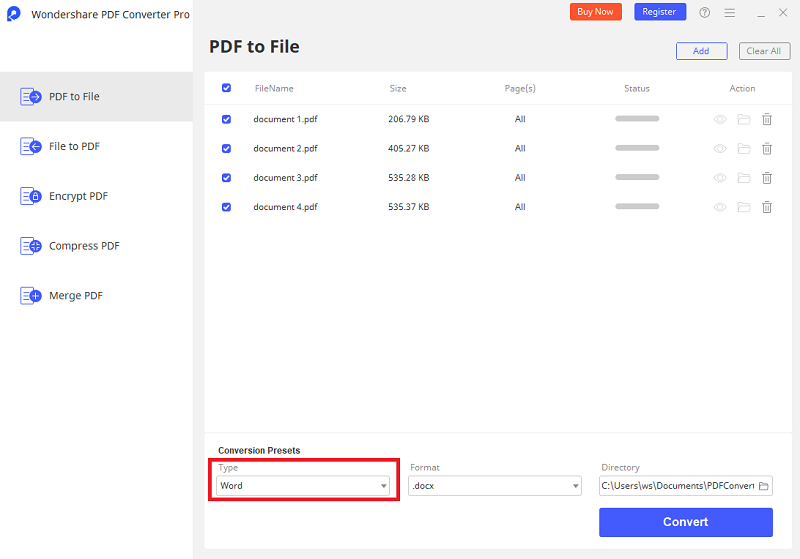Browse output directory folder icon
Screen dimensions: 800x559
(764, 486)
